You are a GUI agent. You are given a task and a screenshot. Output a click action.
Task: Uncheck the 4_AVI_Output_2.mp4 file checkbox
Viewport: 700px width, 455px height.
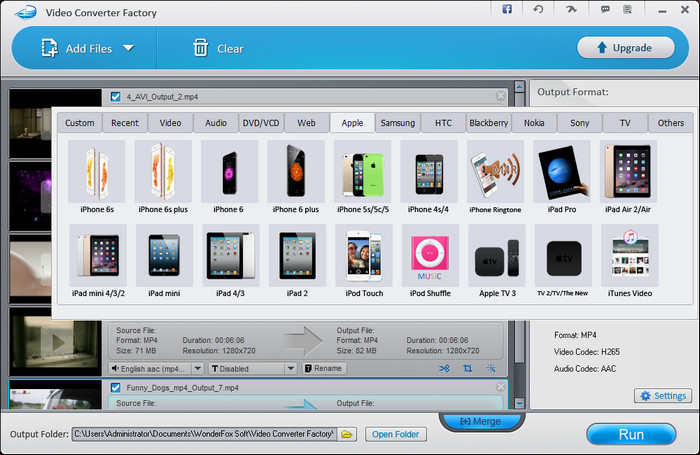click(x=116, y=96)
